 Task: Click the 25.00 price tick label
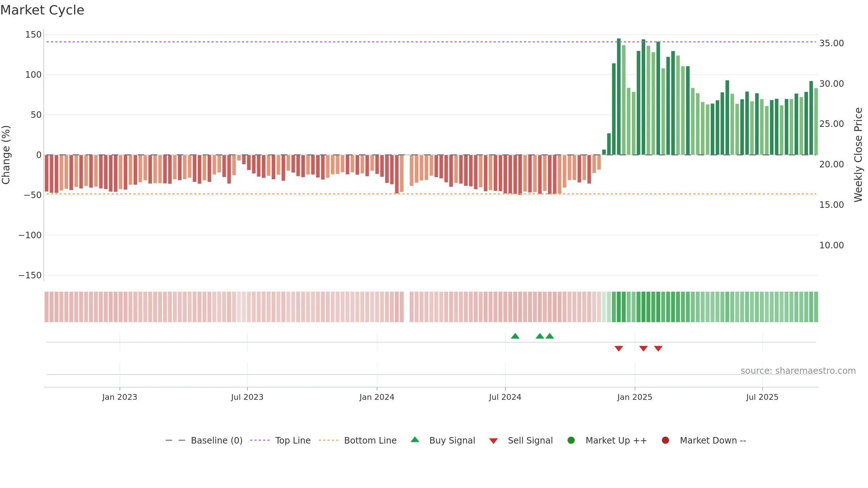click(x=831, y=124)
